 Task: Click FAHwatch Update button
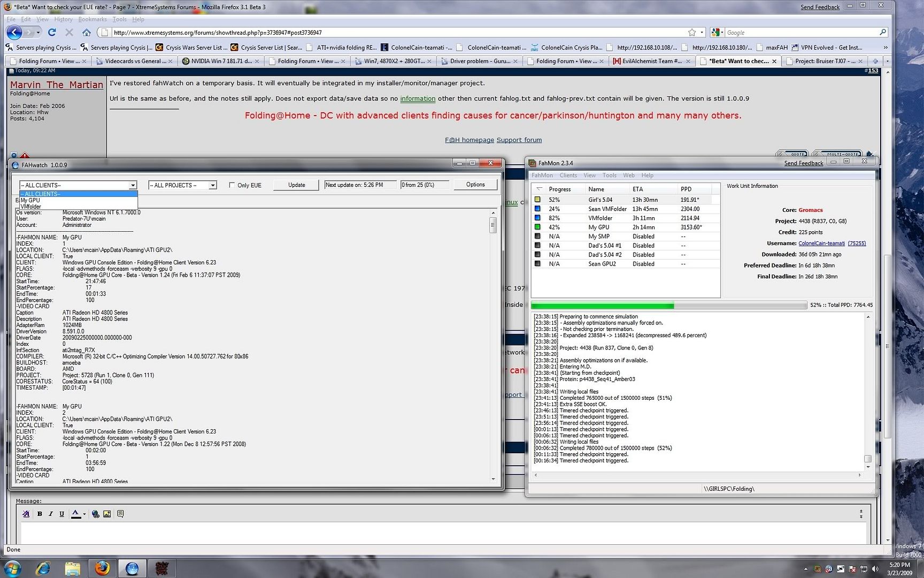coord(296,185)
